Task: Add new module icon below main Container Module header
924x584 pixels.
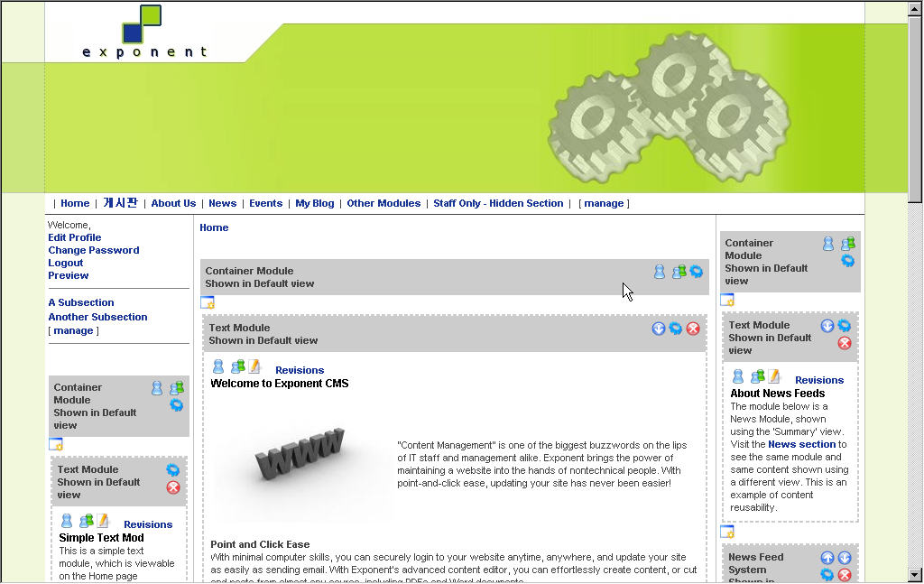Action: click(208, 303)
